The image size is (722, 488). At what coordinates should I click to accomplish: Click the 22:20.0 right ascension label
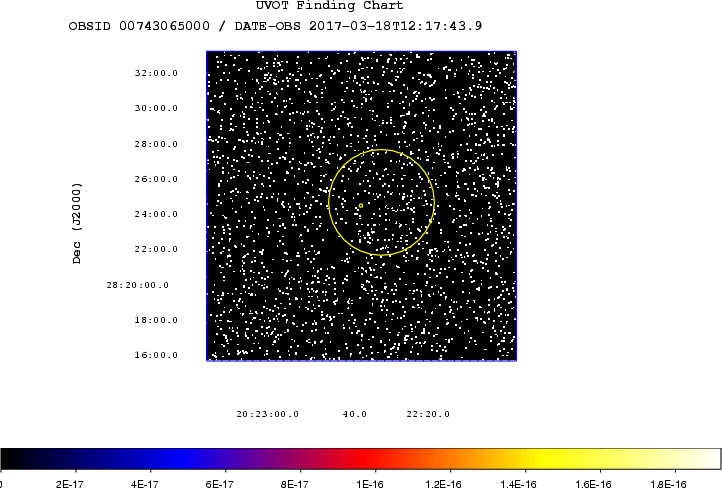click(x=428, y=414)
